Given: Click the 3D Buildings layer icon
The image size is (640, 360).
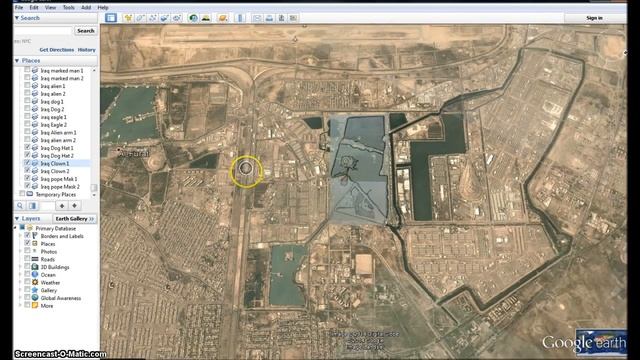Looking at the screenshot, I should click(35, 267).
